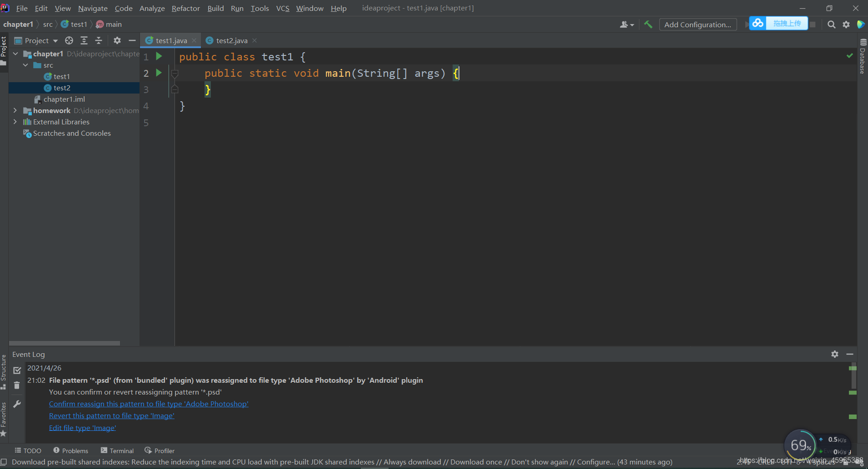
Task: Collapse the src folder node
Action: click(25, 65)
